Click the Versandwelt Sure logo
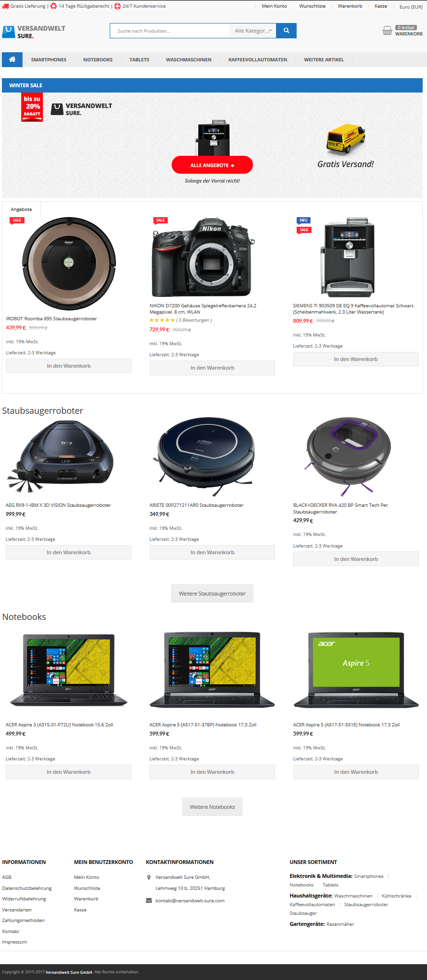The height and width of the screenshot is (980, 427). point(34,32)
